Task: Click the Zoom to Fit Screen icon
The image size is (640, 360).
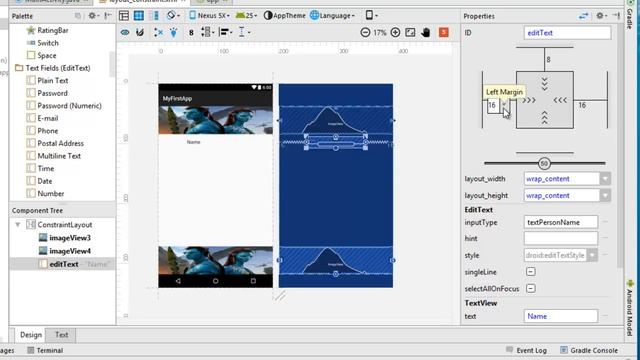Action: click(410, 33)
